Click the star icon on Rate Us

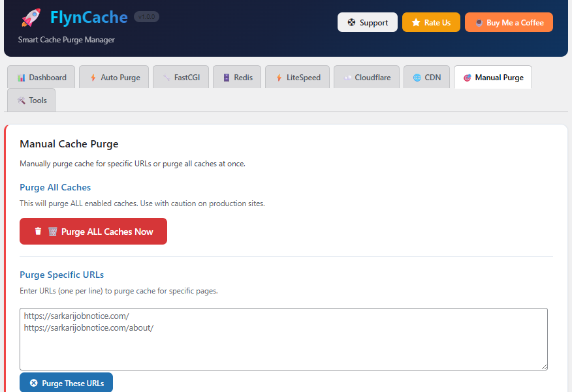click(416, 23)
